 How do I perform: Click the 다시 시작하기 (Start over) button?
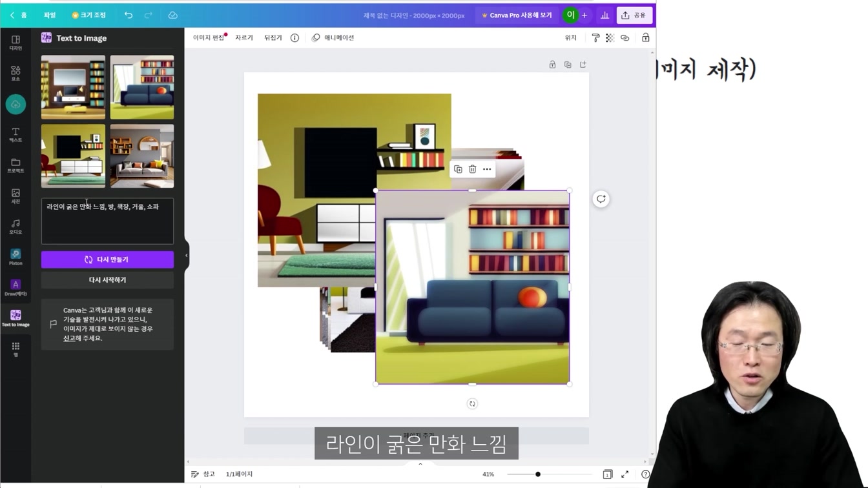pos(107,280)
